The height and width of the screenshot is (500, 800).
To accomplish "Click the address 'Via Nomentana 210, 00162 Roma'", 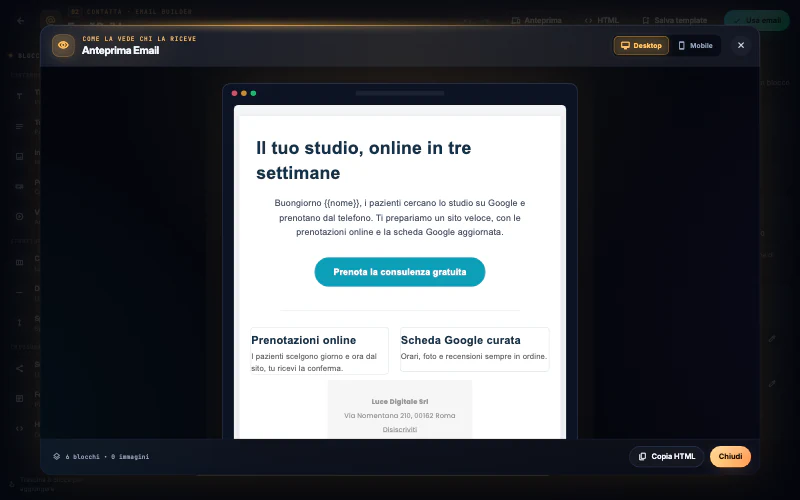I will click(x=399, y=415).
